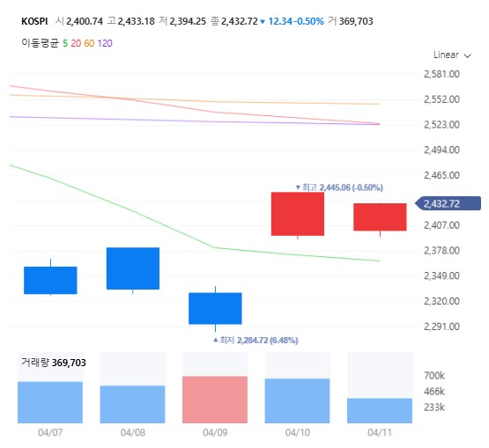Click the 04/08 volume bar
Image resolution: width=489 pixels, height=448 pixels.
(x=132, y=404)
